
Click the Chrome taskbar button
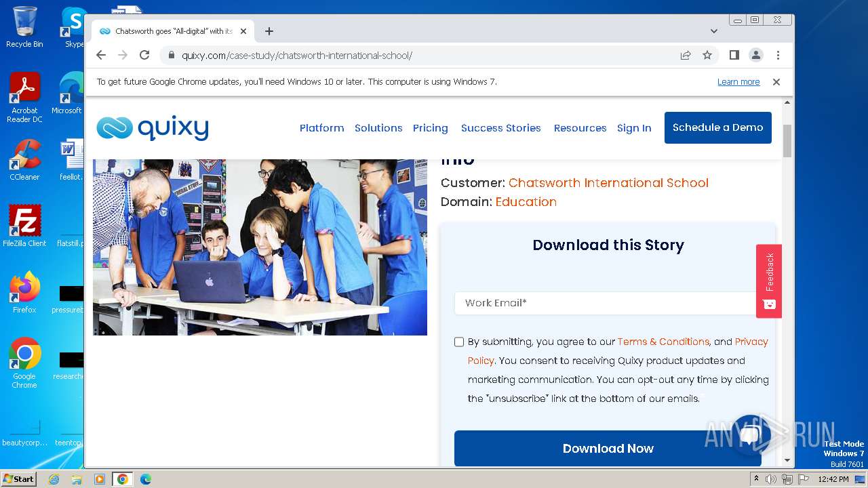pos(123,479)
